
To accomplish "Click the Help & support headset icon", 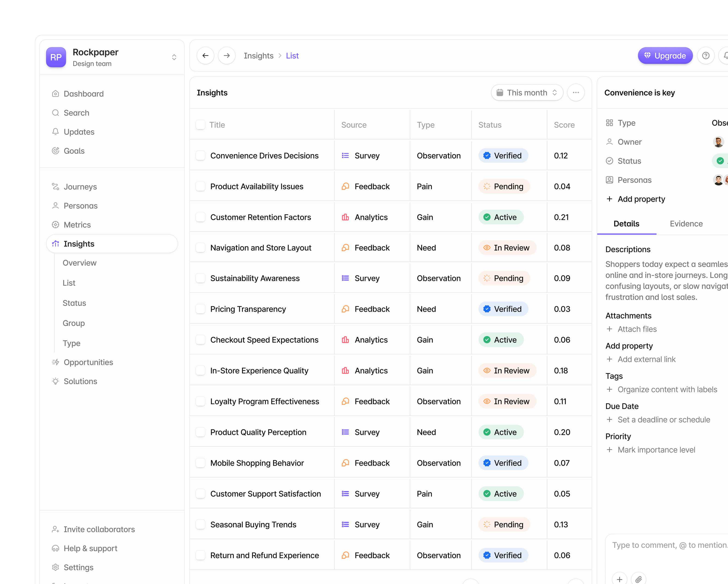I will click(55, 548).
